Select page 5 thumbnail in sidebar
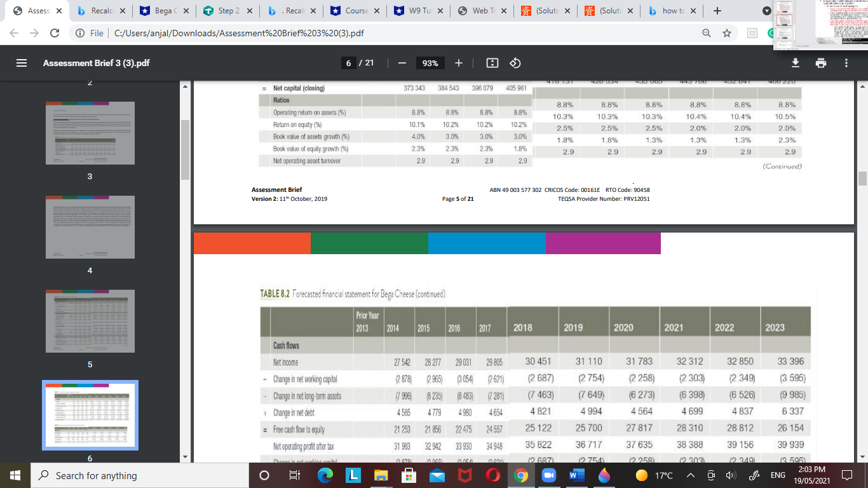868x488 pixels. pyautogui.click(x=90, y=321)
